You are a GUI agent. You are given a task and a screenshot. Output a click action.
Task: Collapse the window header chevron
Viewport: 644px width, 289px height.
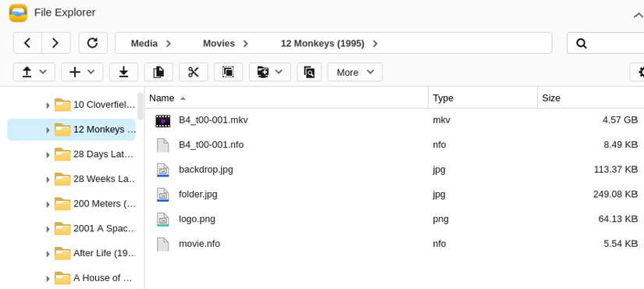pos(638,16)
